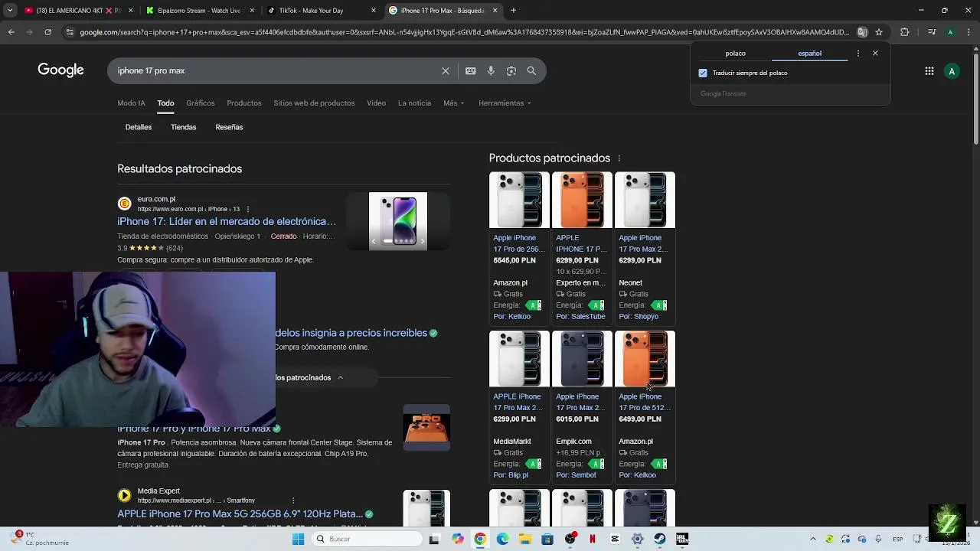
Task: Open the euro.com.pl result options three dots
Action: pos(247,209)
